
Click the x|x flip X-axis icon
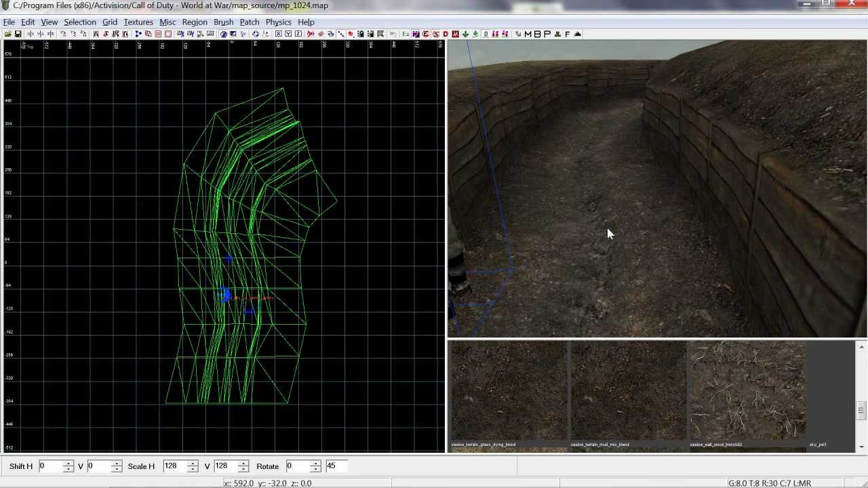[30, 34]
